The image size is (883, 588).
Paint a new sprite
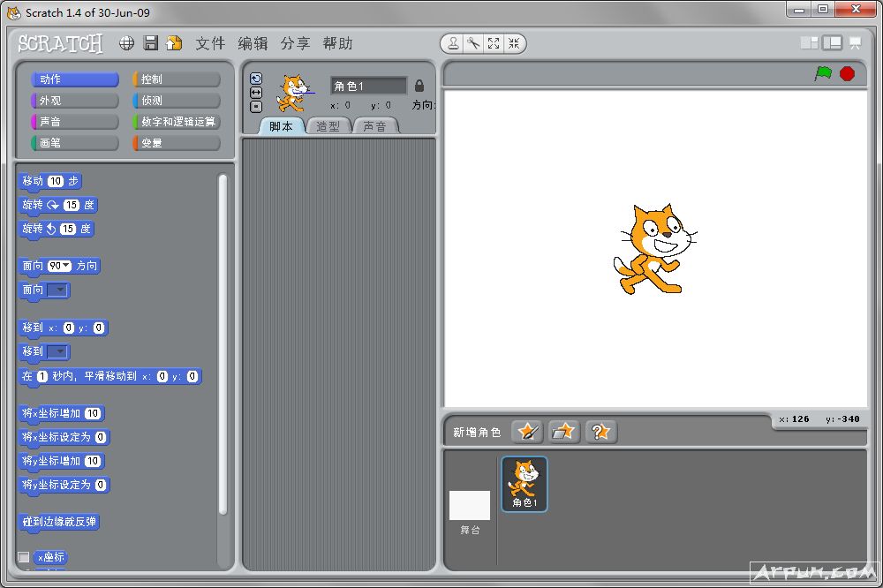pos(525,432)
